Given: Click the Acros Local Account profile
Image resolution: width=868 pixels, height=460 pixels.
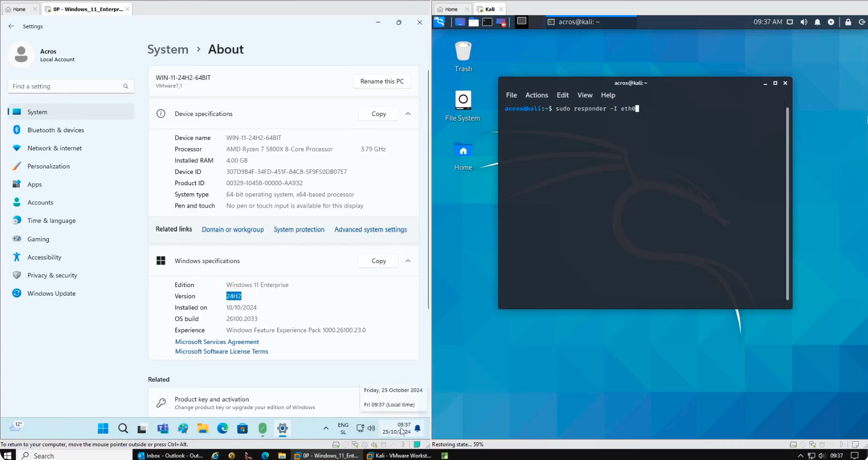Looking at the screenshot, I should [x=43, y=55].
